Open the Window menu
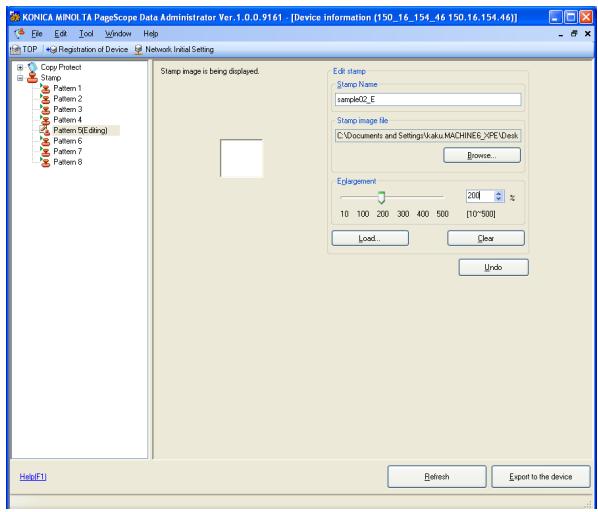The image size is (598, 512). coord(118,34)
